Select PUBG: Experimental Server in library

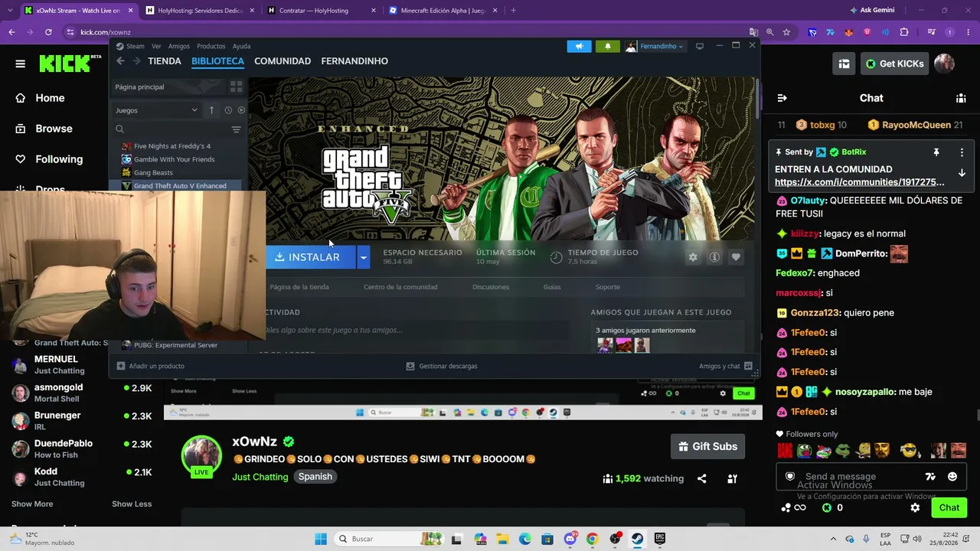point(175,345)
